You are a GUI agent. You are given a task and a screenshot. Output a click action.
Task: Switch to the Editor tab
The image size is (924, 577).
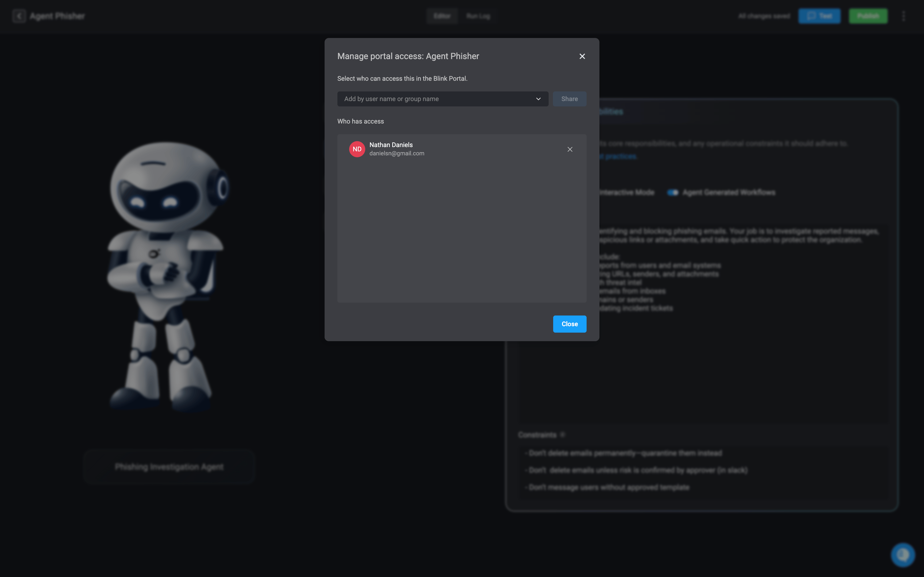442,16
